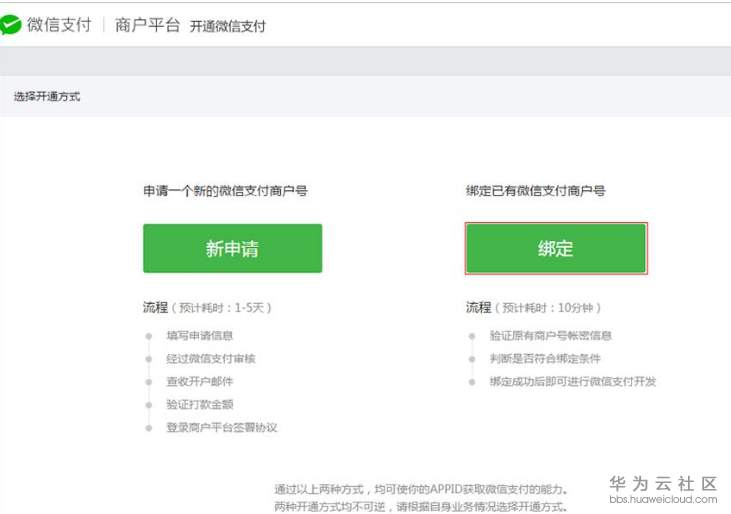Click step 填写申请信息

tap(200, 336)
